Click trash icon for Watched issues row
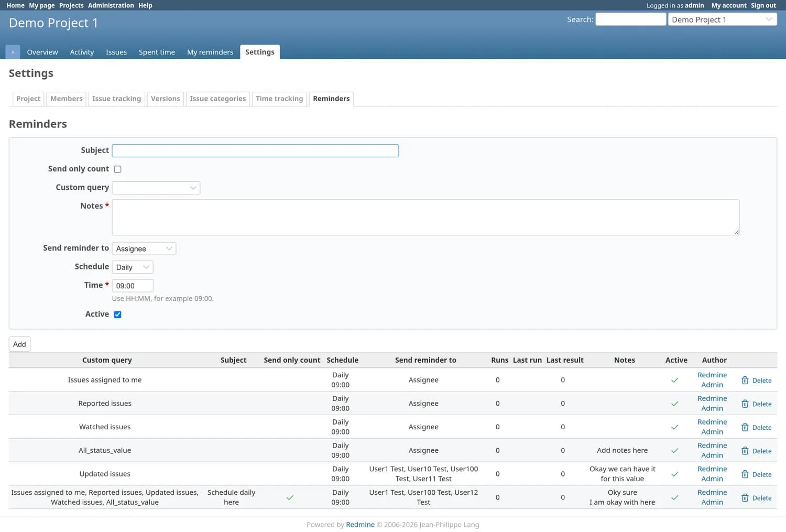 click(745, 427)
